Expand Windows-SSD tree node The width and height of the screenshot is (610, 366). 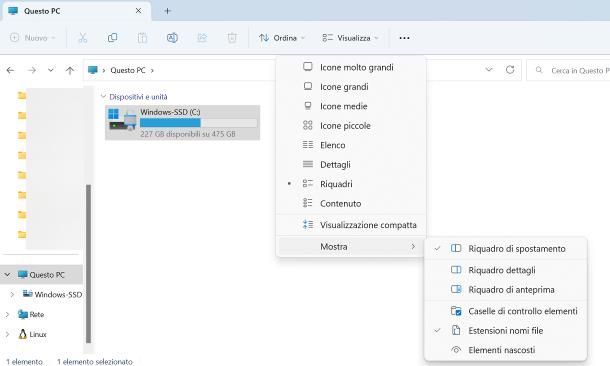tap(12, 294)
